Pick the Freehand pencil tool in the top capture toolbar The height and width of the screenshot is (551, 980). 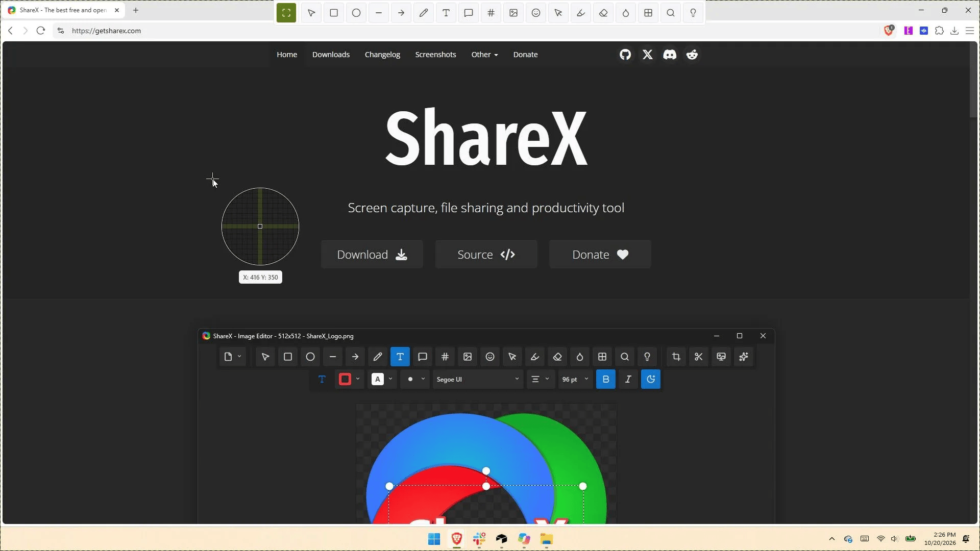(x=424, y=13)
